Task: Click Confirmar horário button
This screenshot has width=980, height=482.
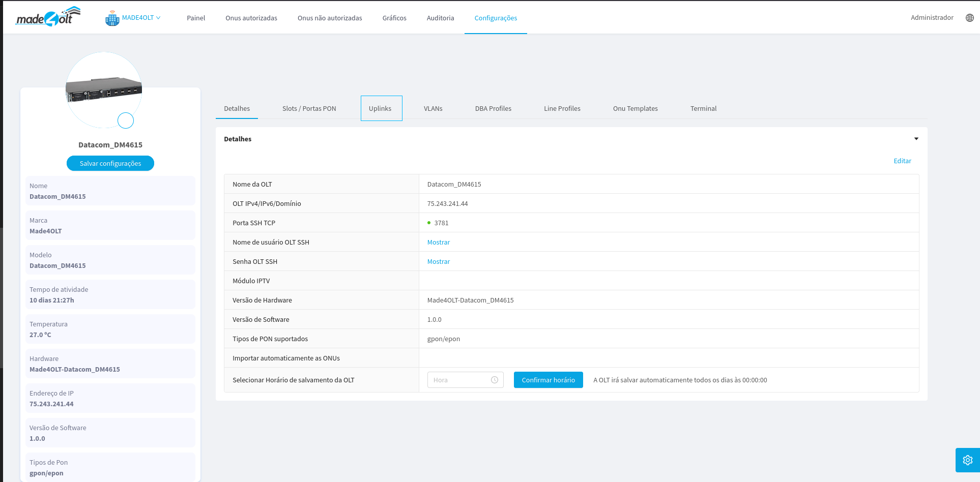Action: point(548,380)
